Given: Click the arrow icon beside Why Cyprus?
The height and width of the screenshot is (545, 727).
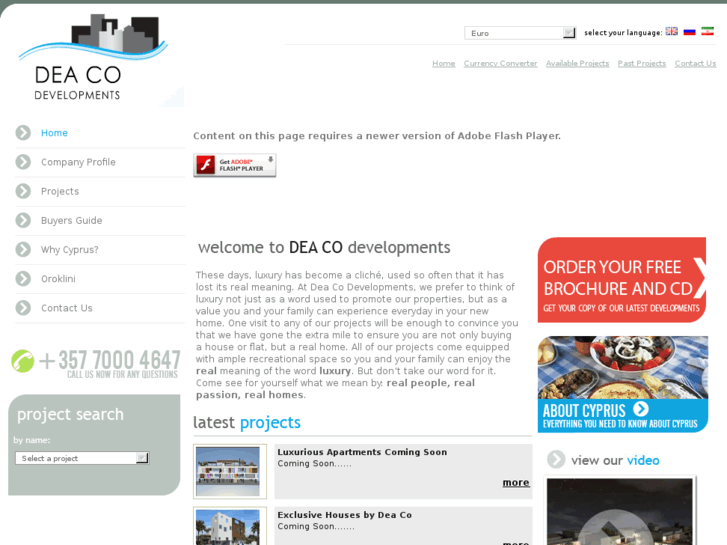Looking at the screenshot, I should coord(23,250).
